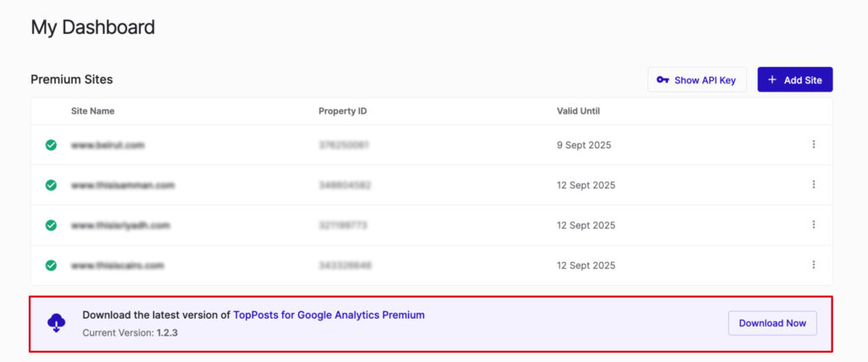The height and width of the screenshot is (362, 868).
Task: Click the green checkmark for the thisisamman site
Action: tap(51, 185)
